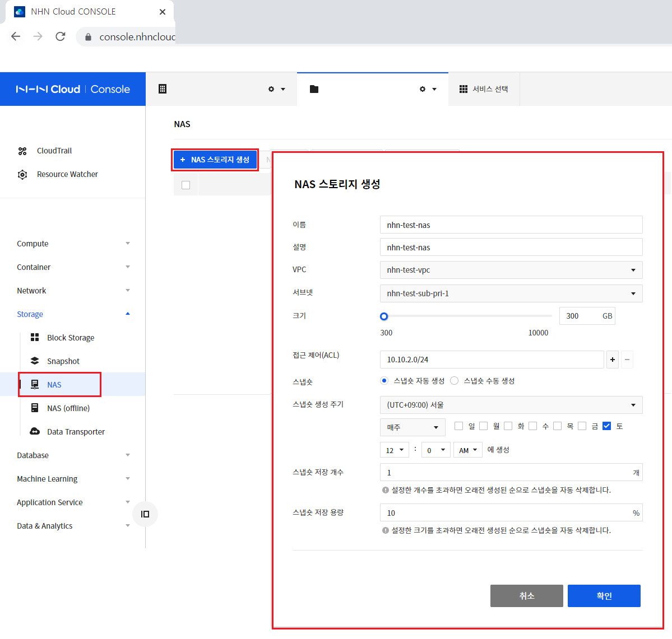Click the service selection grid icon
Viewport: 672px width, 639px height.
click(x=464, y=89)
